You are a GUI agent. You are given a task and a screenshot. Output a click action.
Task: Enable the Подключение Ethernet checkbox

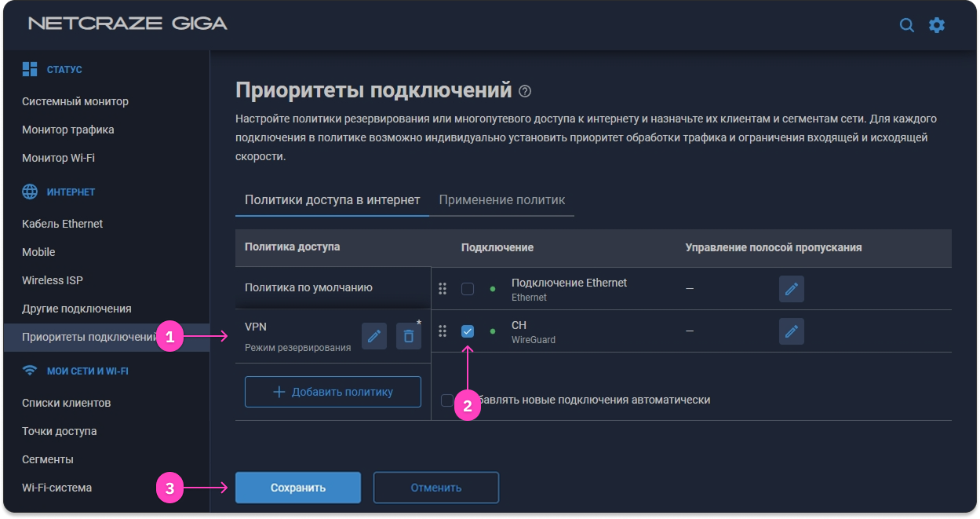coord(468,289)
